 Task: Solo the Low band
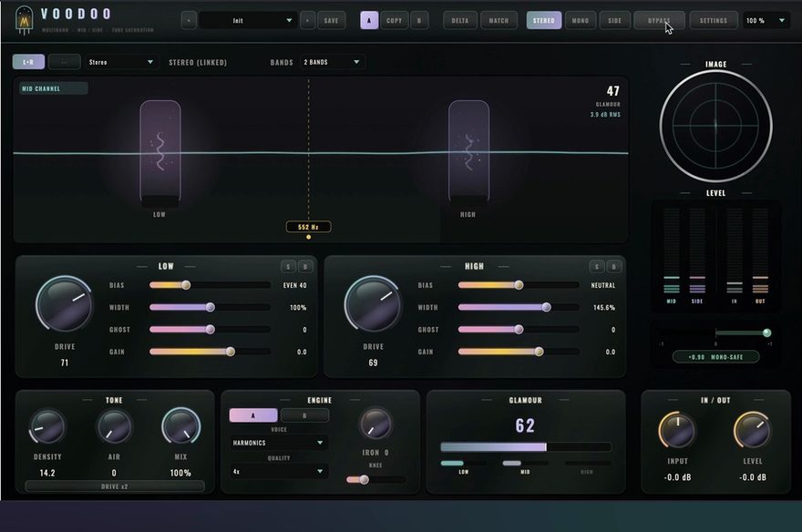(x=289, y=266)
